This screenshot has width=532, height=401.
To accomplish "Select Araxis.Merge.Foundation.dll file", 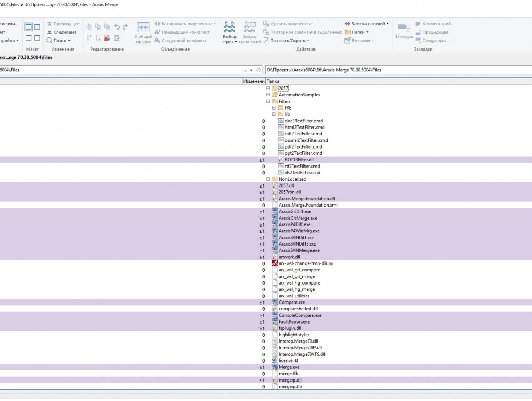I will [307, 199].
